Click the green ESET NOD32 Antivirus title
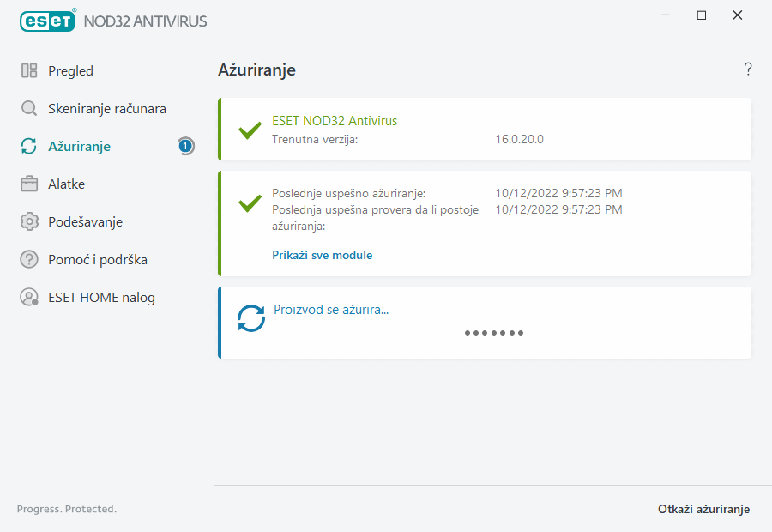This screenshot has width=772, height=532. click(x=334, y=121)
